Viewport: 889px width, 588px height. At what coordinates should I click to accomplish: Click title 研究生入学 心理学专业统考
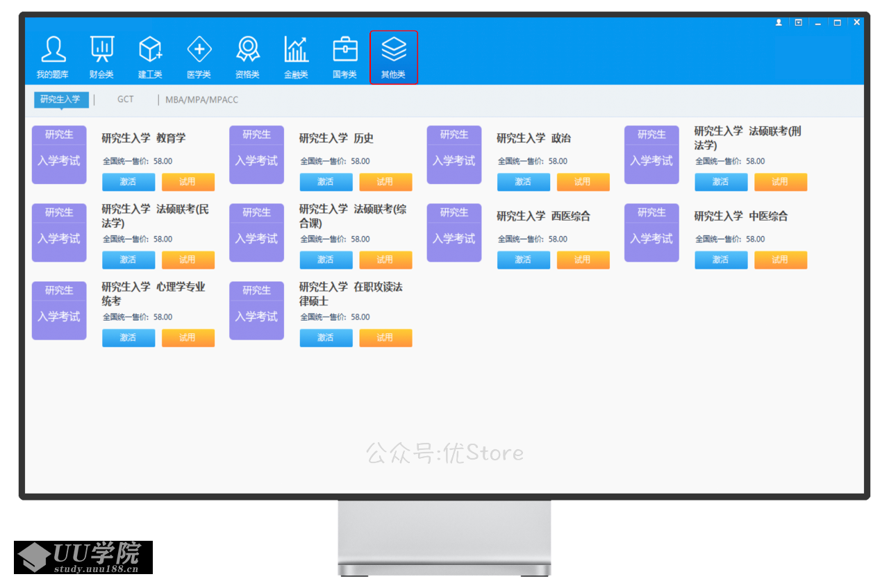pyautogui.click(x=153, y=294)
